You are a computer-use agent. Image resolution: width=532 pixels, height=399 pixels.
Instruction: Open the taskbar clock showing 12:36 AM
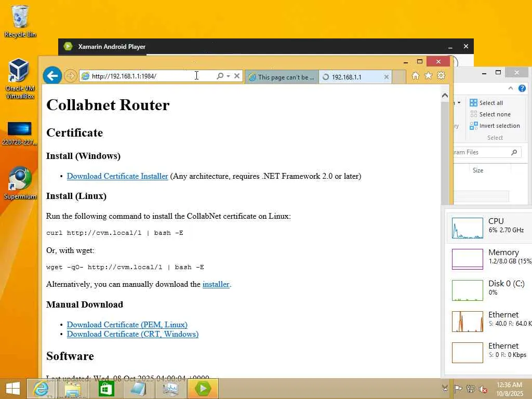click(x=509, y=389)
